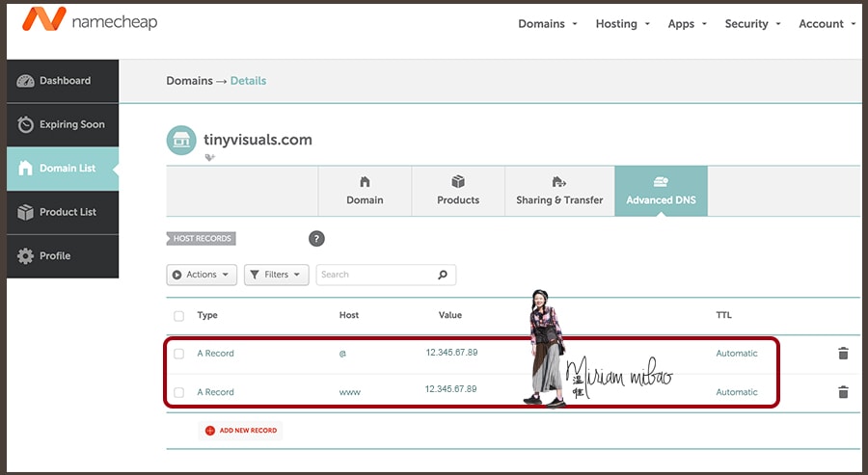868x475 pixels.
Task: Expand the Domains top menu
Action: click(x=548, y=24)
